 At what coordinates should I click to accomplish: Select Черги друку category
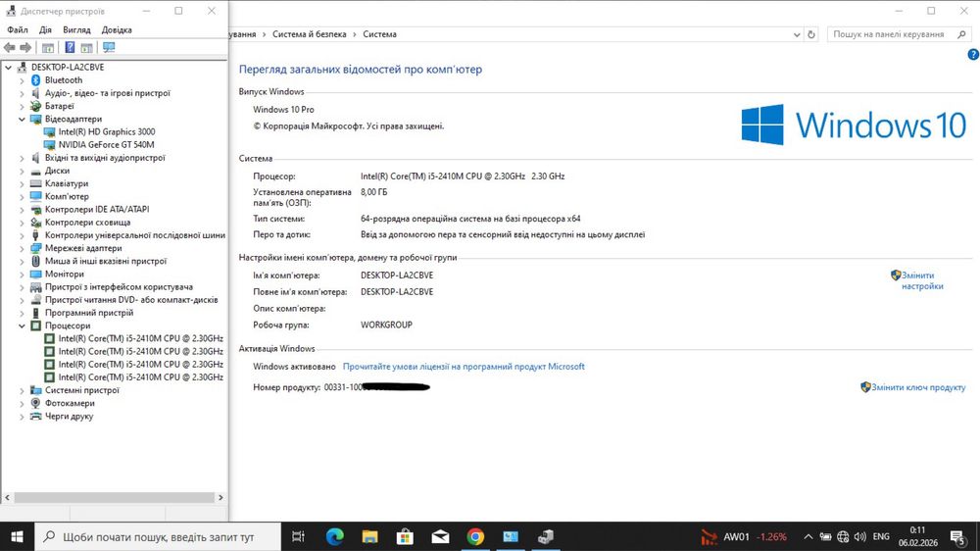coord(69,416)
